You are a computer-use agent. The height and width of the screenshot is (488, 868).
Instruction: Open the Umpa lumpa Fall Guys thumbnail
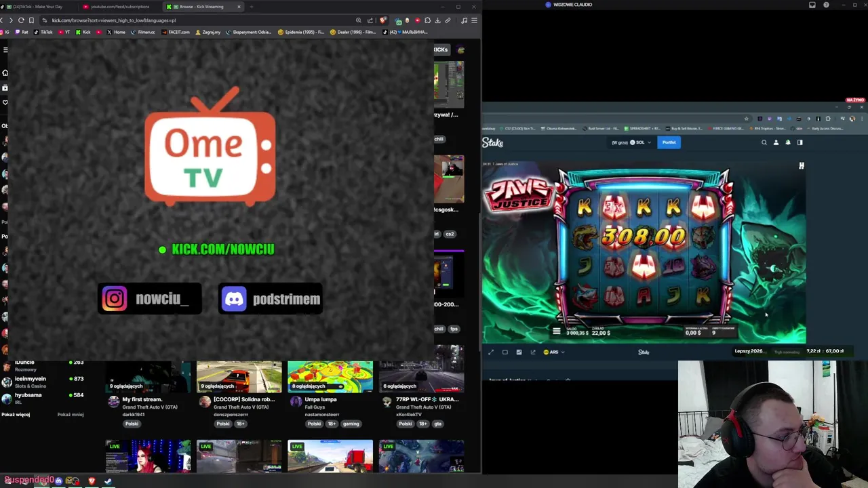point(330,377)
